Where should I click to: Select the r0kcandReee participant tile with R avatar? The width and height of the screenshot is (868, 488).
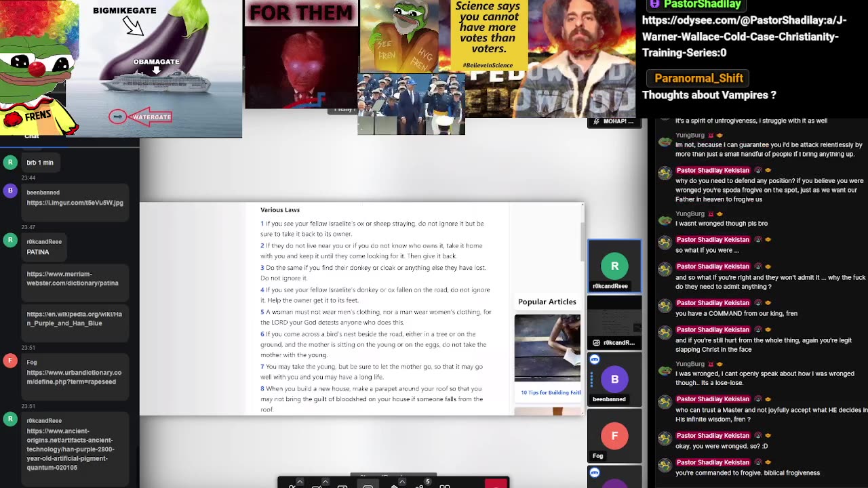614,266
